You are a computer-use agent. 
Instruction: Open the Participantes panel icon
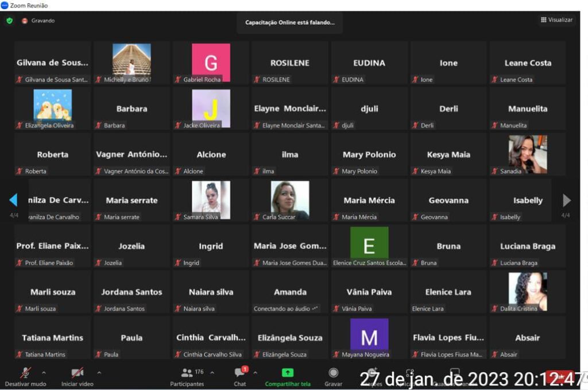(187, 373)
